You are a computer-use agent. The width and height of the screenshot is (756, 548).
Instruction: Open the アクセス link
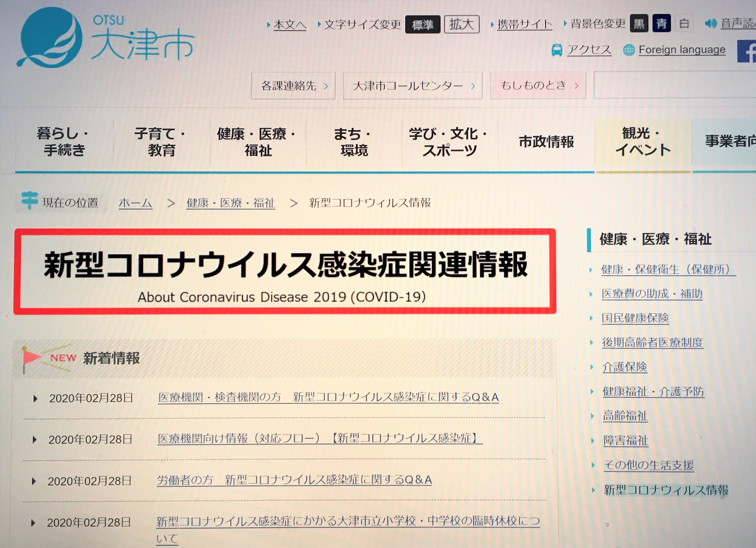pos(589,50)
